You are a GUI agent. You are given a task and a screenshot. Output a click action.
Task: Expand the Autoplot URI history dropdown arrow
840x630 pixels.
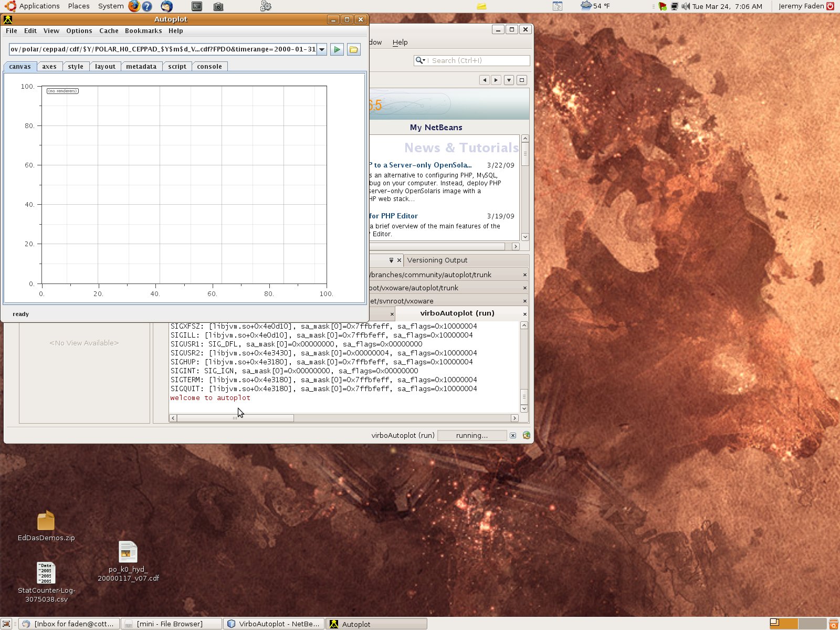coord(321,49)
